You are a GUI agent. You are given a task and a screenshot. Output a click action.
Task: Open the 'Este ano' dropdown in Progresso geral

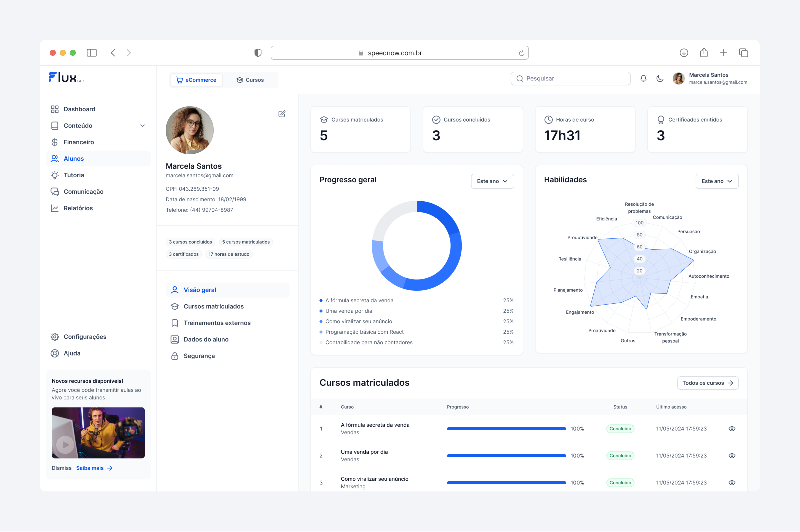492,181
